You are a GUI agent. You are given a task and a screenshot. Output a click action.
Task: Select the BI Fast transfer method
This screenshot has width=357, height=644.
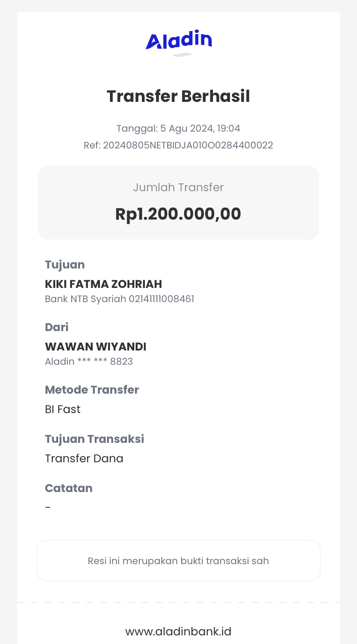63,409
